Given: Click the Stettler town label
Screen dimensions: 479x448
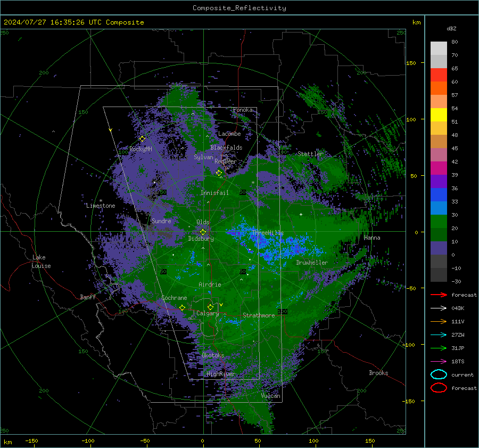Looking at the screenshot, I should click(310, 154).
